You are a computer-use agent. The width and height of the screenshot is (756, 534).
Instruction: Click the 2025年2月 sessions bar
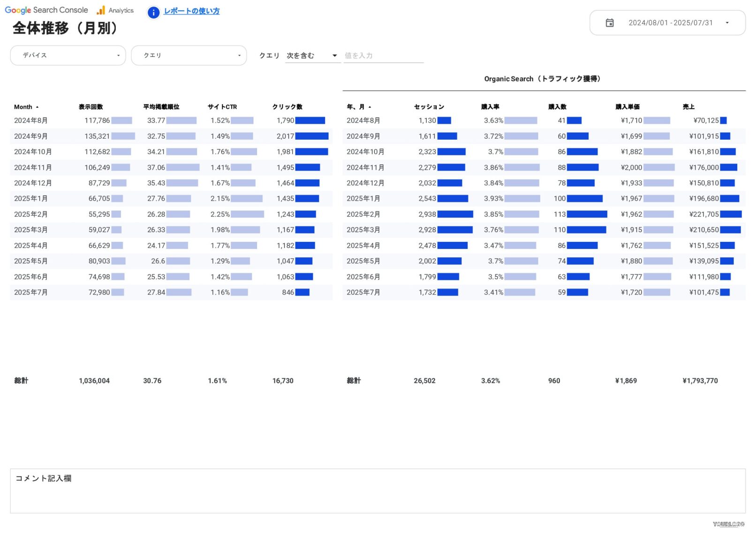coord(455,214)
